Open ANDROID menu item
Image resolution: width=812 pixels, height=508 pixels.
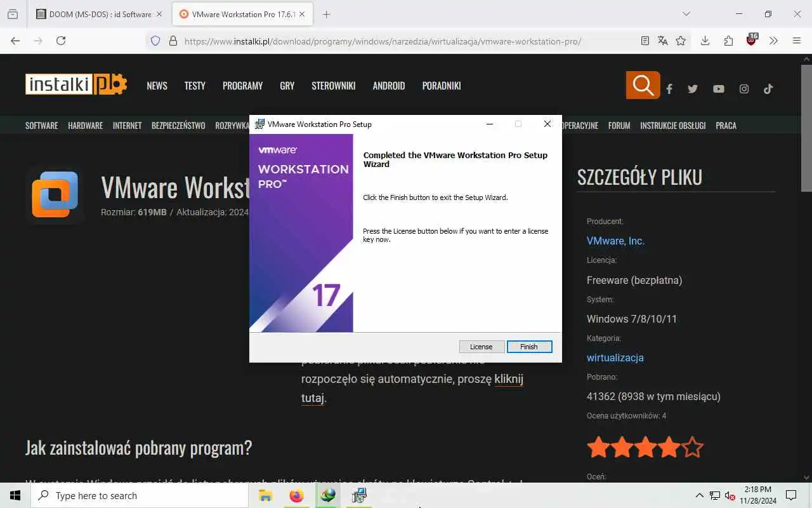(389, 86)
